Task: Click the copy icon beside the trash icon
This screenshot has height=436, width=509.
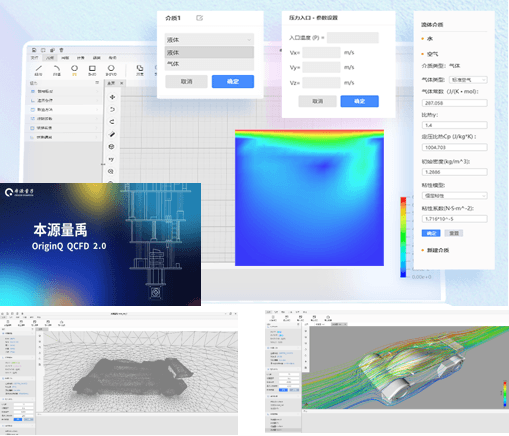Action: pos(52,50)
